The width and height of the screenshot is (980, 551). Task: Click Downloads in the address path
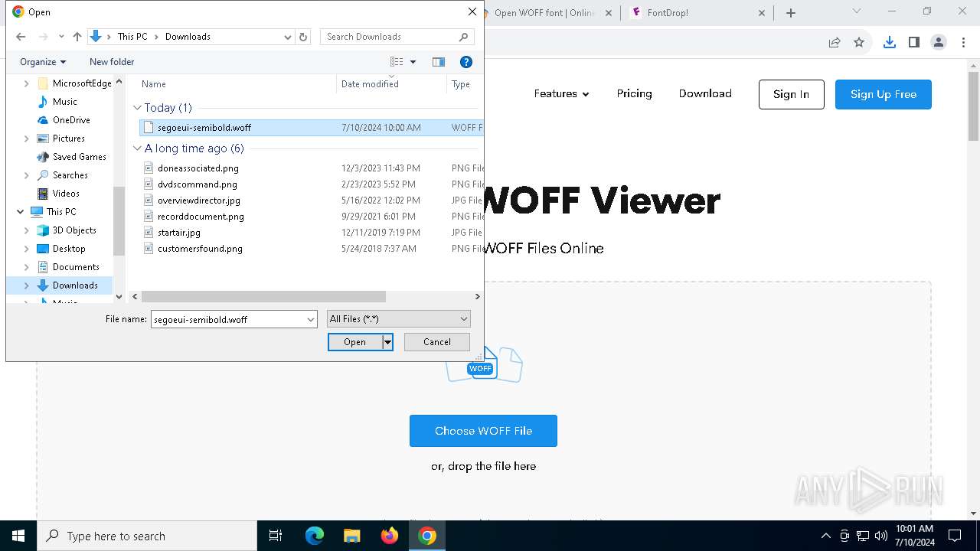tap(188, 37)
